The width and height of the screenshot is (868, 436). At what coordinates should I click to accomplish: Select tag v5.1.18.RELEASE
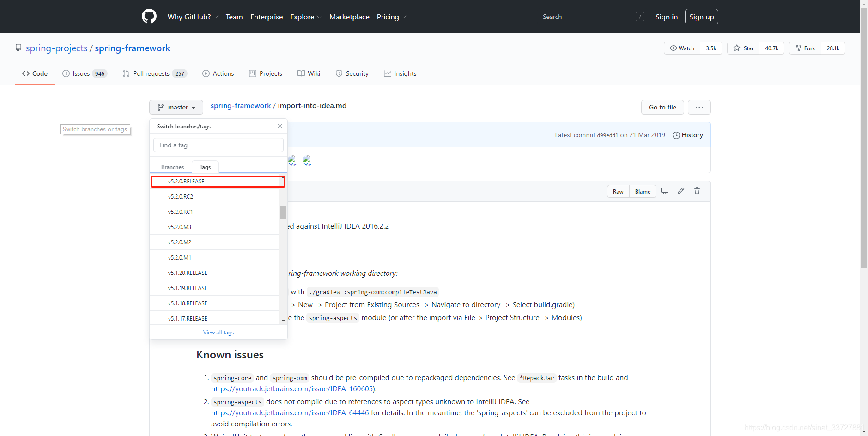(215, 303)
